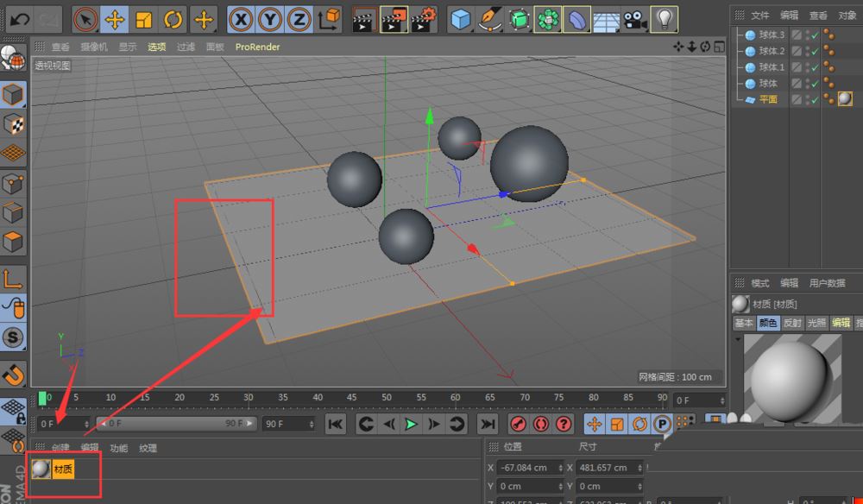Add a Cube primitive from toolbar
The height and width of the screenshot is (504, 863).
(x=463, y=18)
